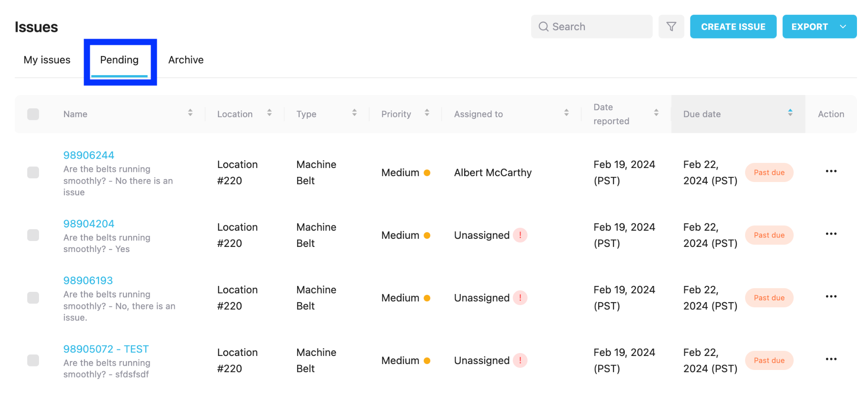Click the search magnifier icon

click(543, 27)
